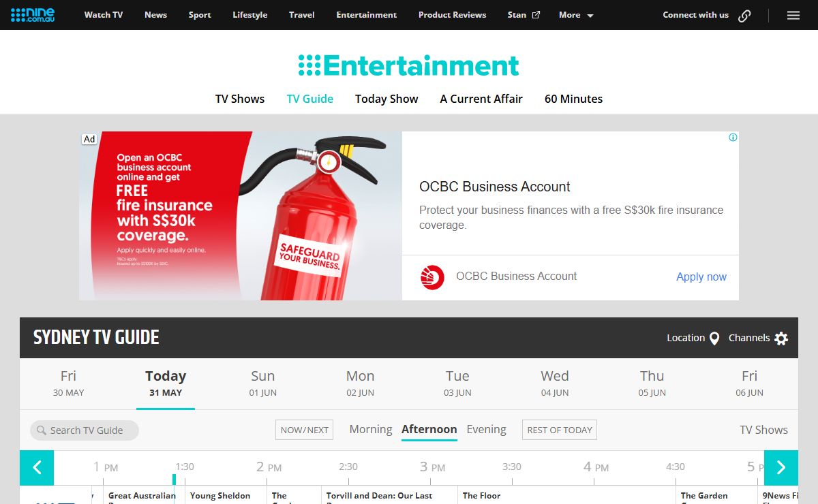
Task: Click the Connect with us link icon
Action: tap(744, 15)
